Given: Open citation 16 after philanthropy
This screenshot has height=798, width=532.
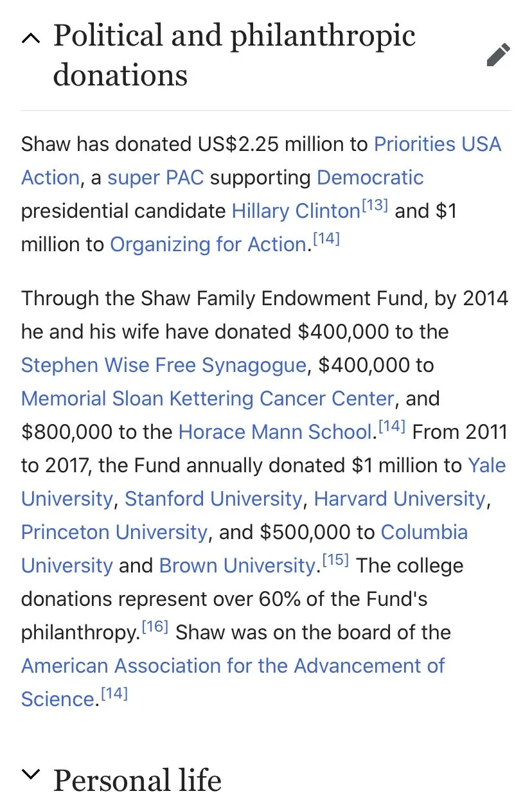Looking at the screenshot, I should coord(154,628).
